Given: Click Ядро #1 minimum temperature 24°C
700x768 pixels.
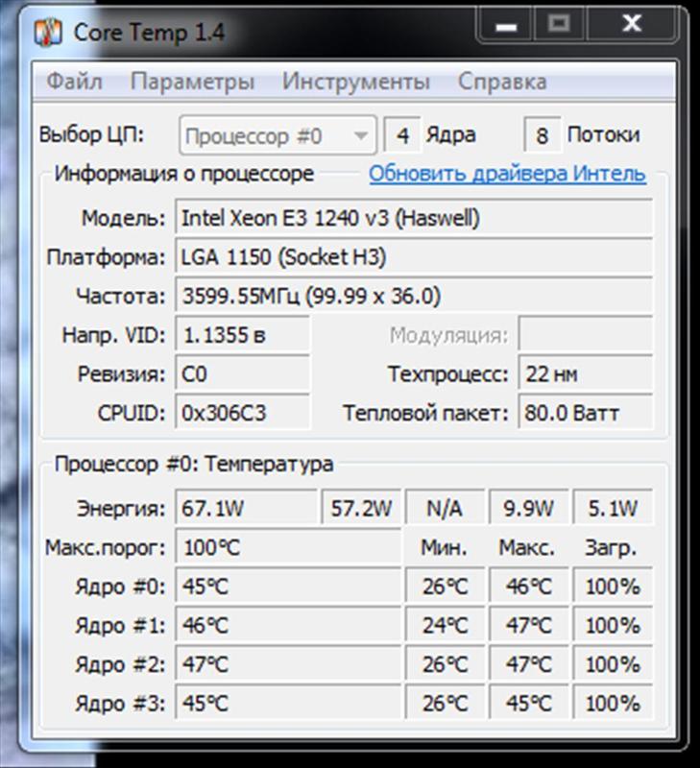Looking at the screenshot, I should click(x=445, y=625).
